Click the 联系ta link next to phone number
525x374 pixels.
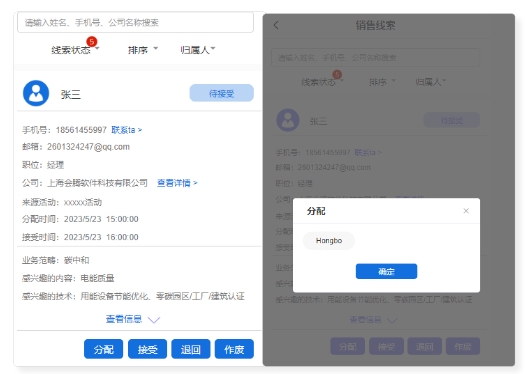127,130
